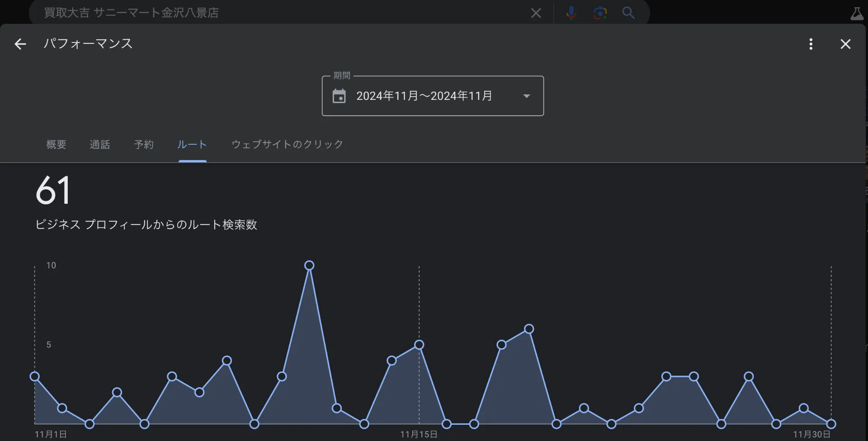Open the 予約 tab
This screenshot has height=441, width=868.
click(144, 145)
